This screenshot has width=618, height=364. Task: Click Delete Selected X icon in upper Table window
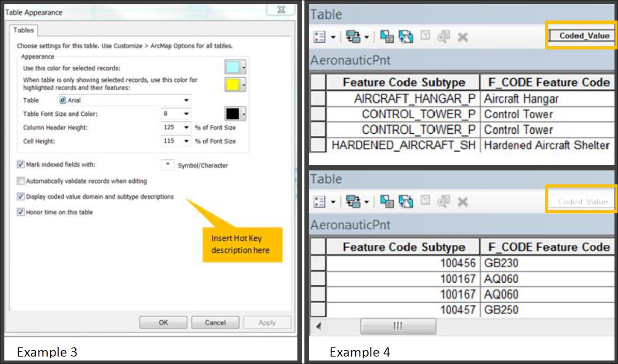coord(462,38)
